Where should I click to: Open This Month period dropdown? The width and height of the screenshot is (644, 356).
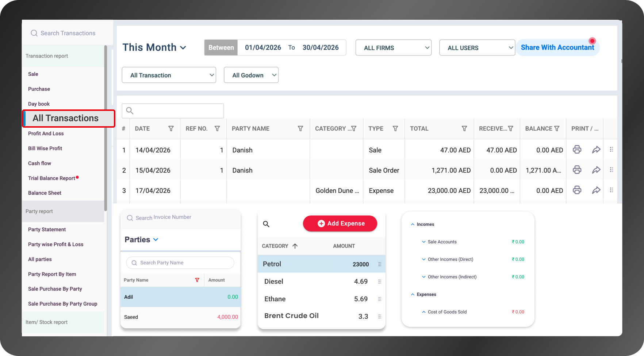(154, 47)
